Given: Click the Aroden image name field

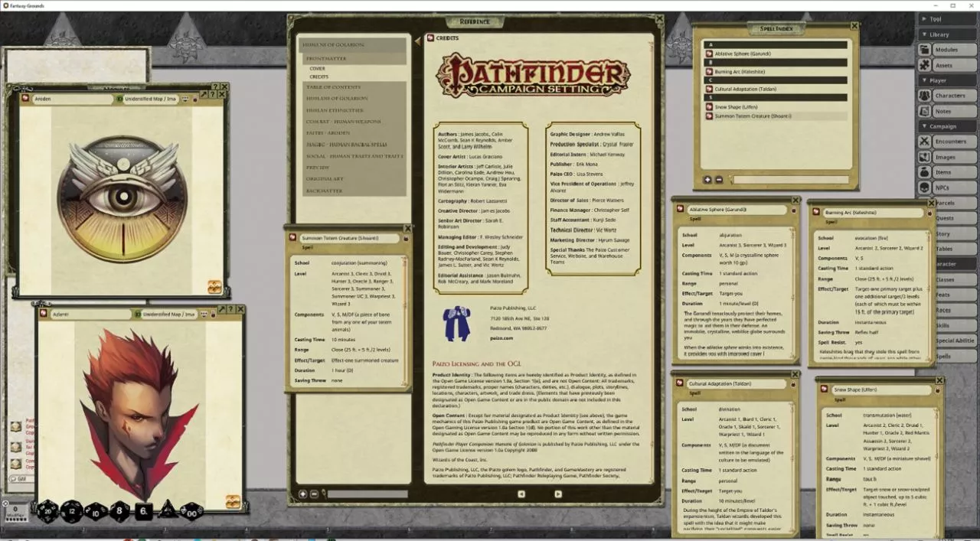Looking at the screenshot, I should click(73, 99).
